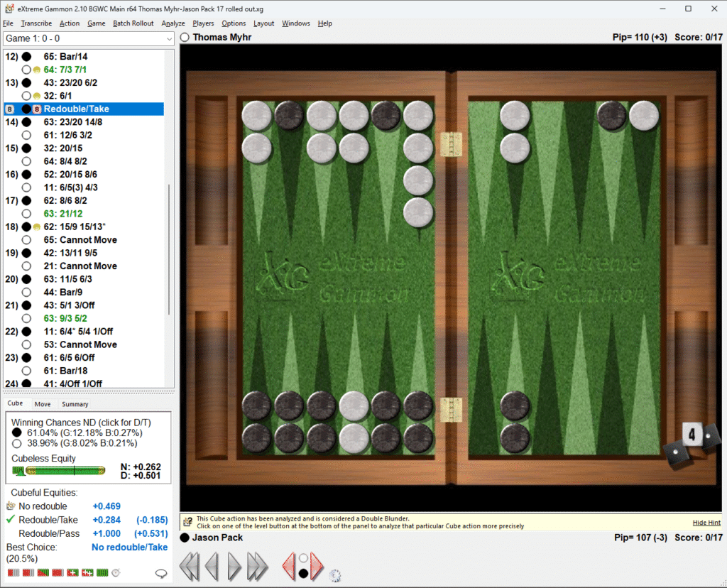Viewport: 727px width, 588px height.
Task: Open the Layout menu
Action: (x=264, y=23)
